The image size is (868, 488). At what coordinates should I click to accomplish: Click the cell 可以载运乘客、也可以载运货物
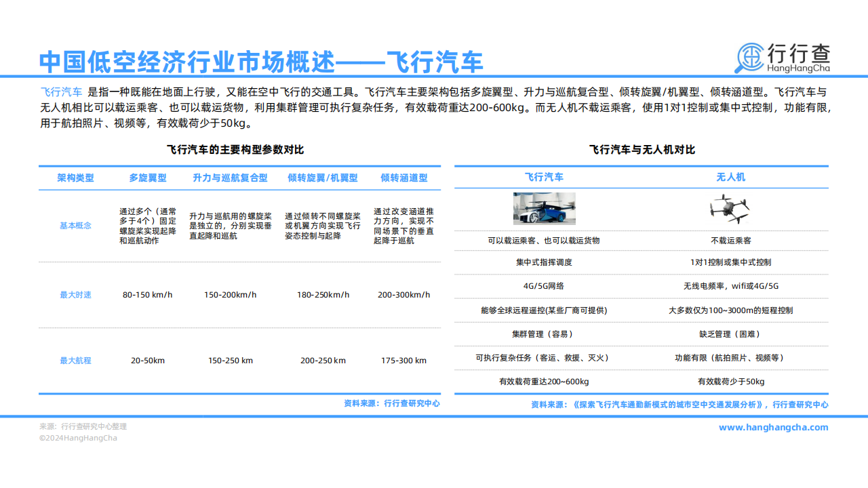544,241
